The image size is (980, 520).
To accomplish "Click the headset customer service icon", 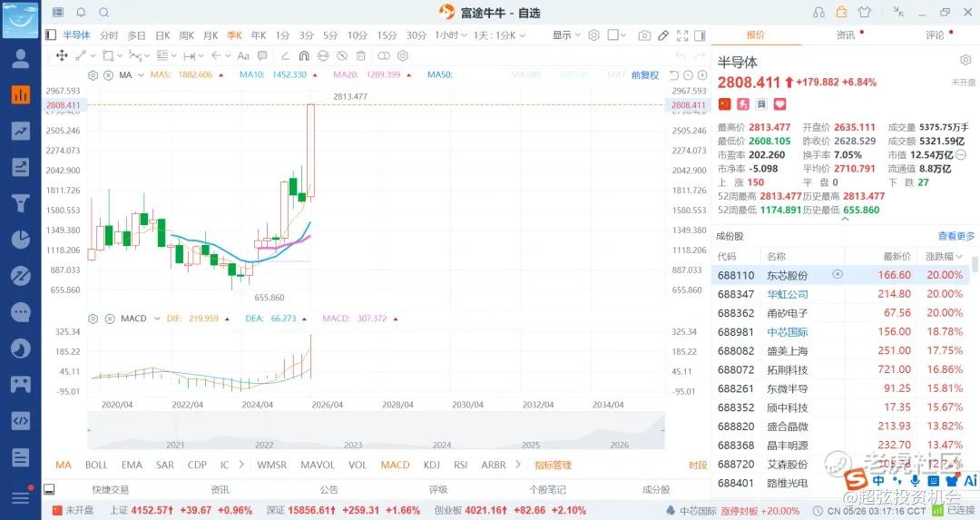I will click(818, 13).
